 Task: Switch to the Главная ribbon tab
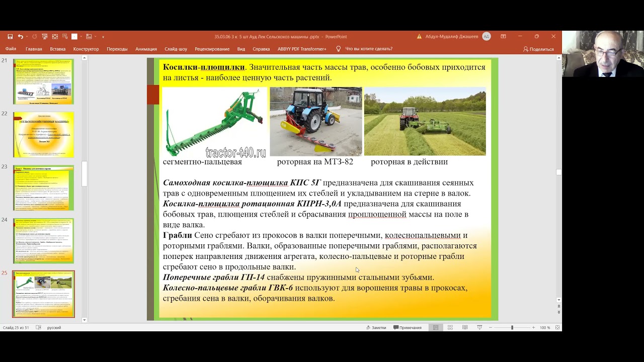[x=34, y=49]
